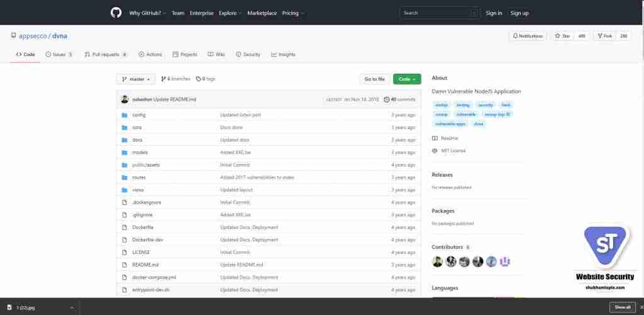Open the GitHub logo homepage
Image resolution: width=644 pixels, height=315 pixels.
tap(116, 13)
